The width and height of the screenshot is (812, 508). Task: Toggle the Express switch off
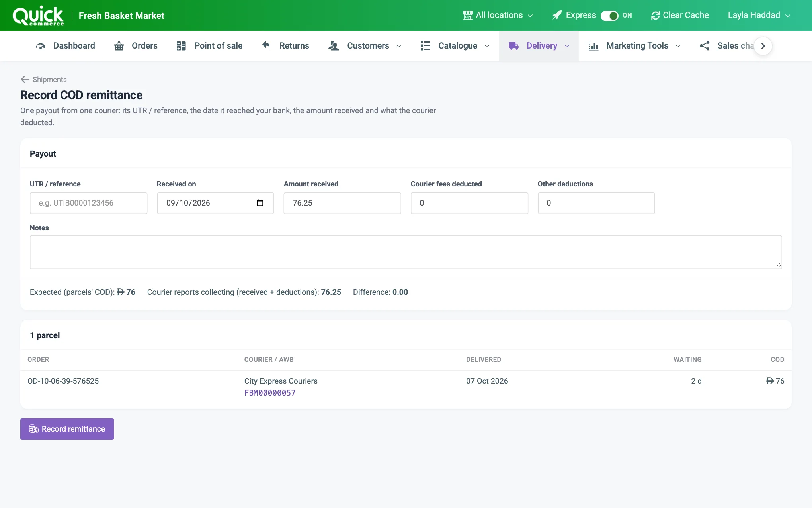[x=609, y=16]
